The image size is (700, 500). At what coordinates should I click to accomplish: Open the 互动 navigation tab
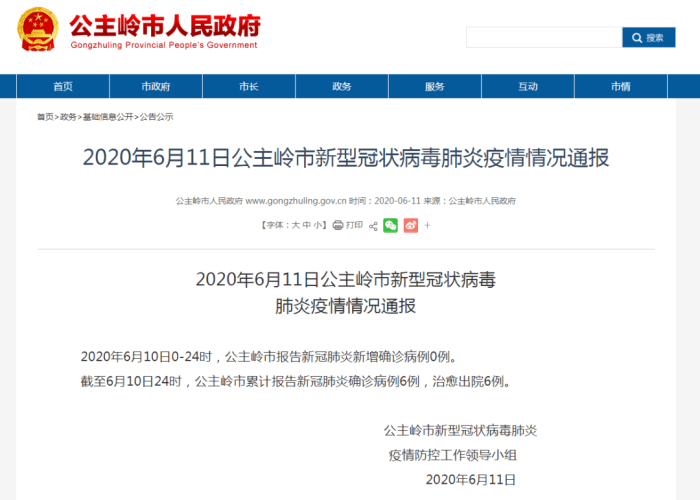528,86
